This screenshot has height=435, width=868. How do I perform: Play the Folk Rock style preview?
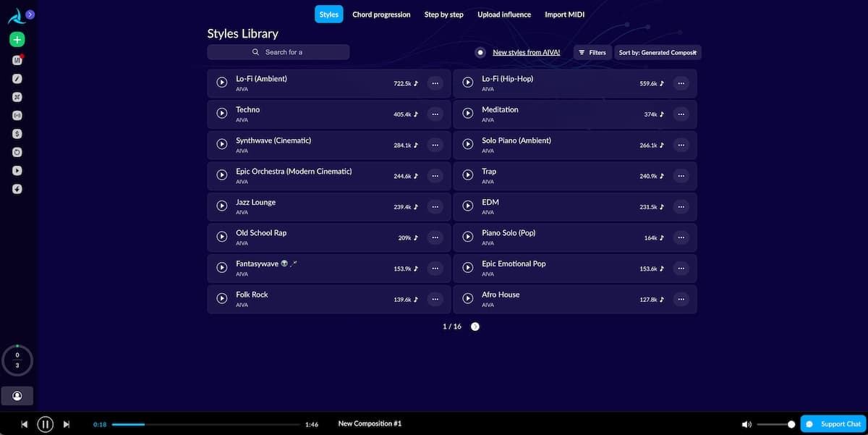tap(222, 299)
